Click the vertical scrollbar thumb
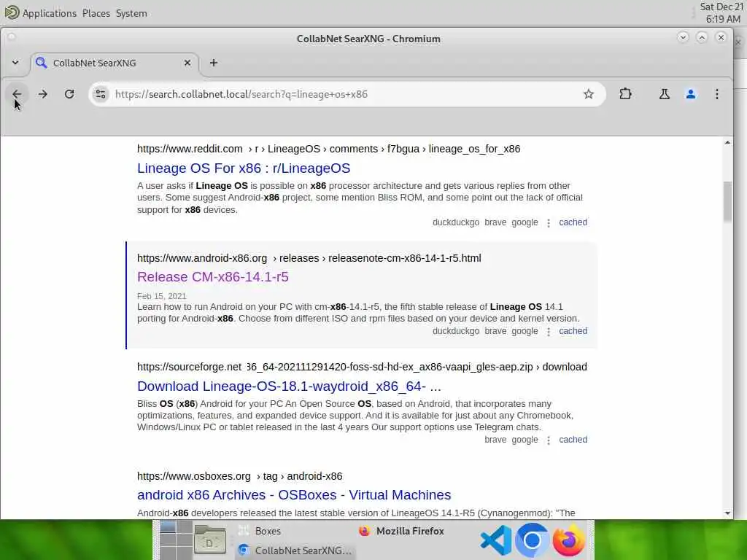The width and height of the screenshot is (747, 560). pos(727,201)
